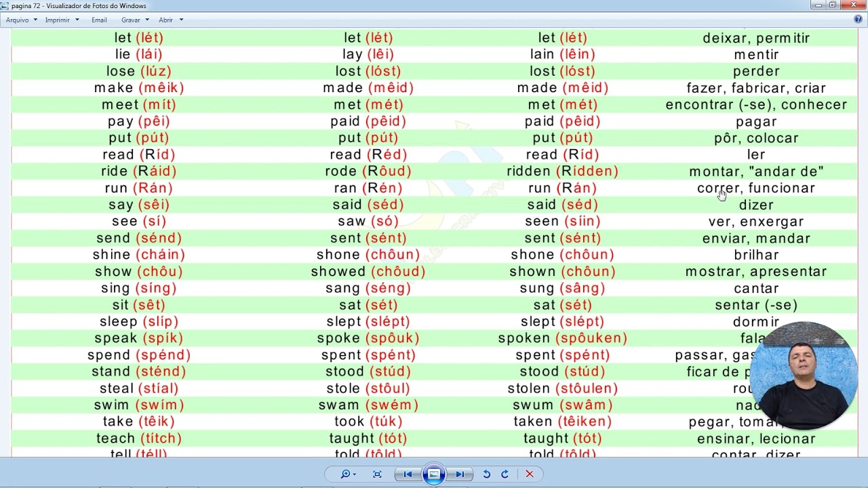Click 'send (sénd)' verb entry
Image resolution: width=868 pixels, height=488 pixels.
[x=139, y=239]
